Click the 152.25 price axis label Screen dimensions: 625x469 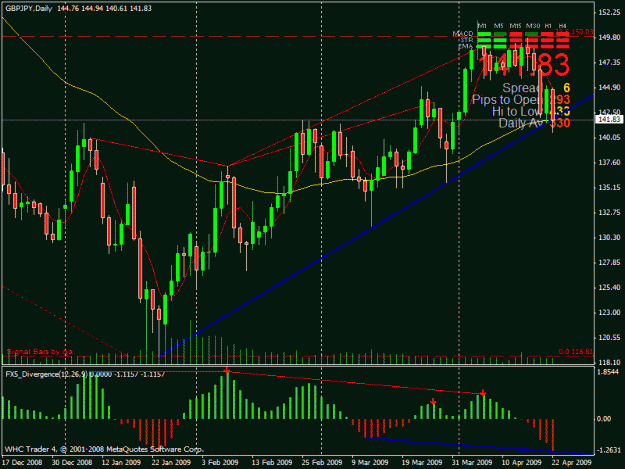[609, 12]
